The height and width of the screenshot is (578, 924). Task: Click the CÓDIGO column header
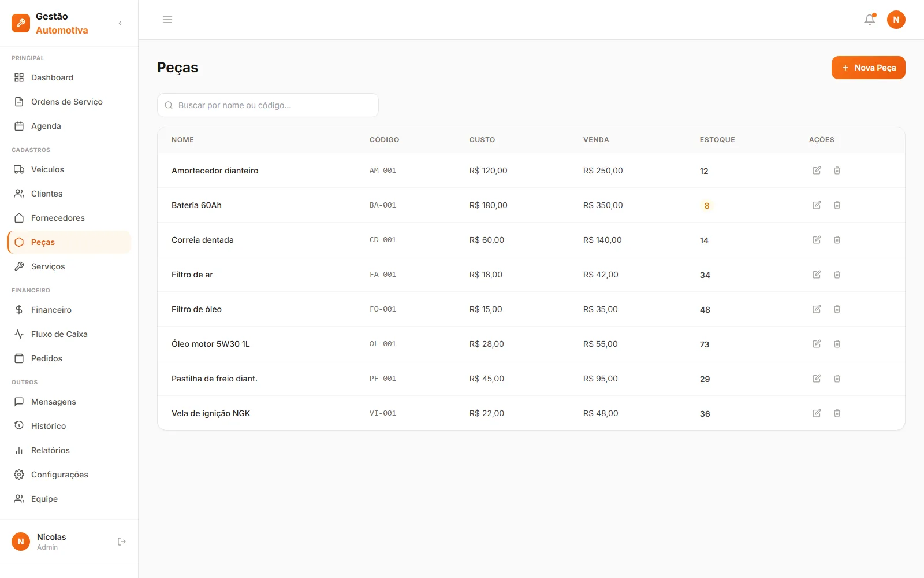(384, 140)
